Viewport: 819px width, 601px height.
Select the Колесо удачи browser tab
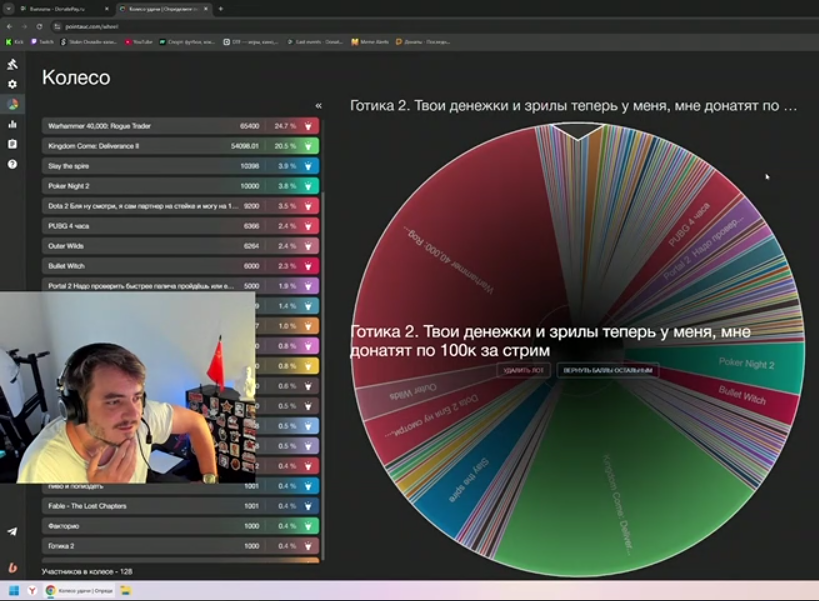163,9
